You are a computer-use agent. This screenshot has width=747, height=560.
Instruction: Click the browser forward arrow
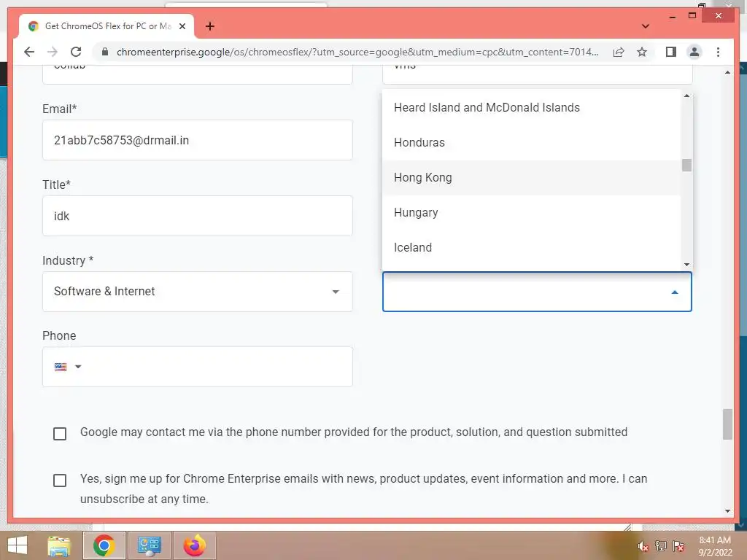tap(53, 52)
